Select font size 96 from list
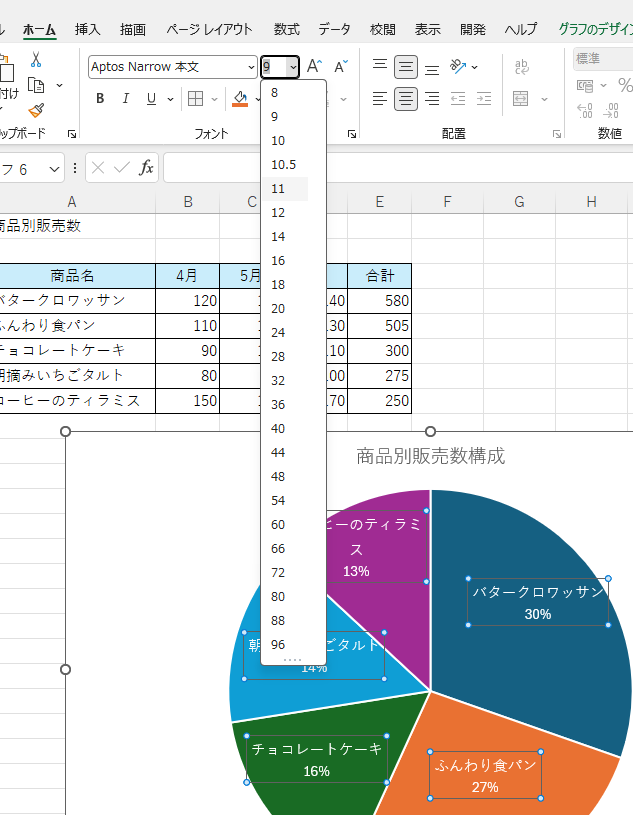Image resolution: width=633 pixels, height=815 pixels. [x=278, y=645]
